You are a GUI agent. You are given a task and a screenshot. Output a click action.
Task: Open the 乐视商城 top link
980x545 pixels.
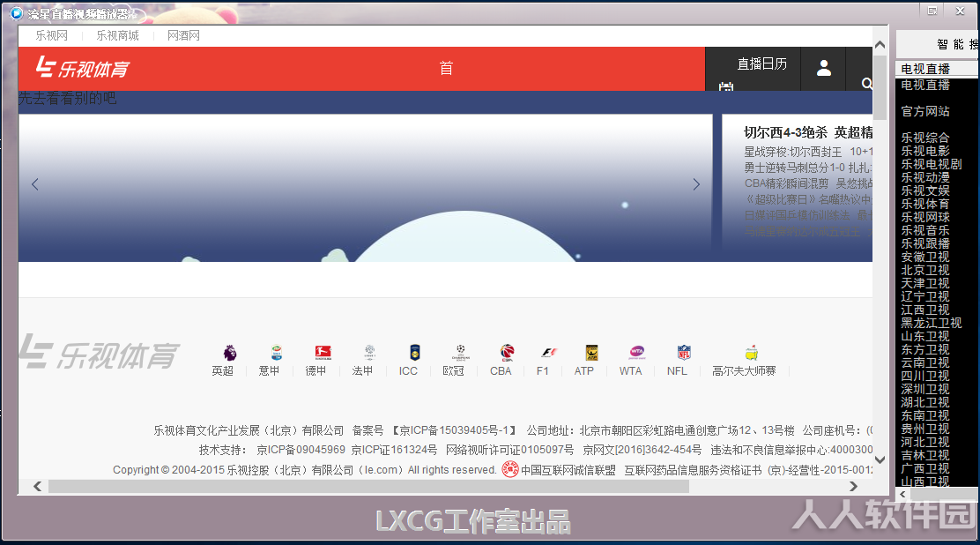(117, 35)
